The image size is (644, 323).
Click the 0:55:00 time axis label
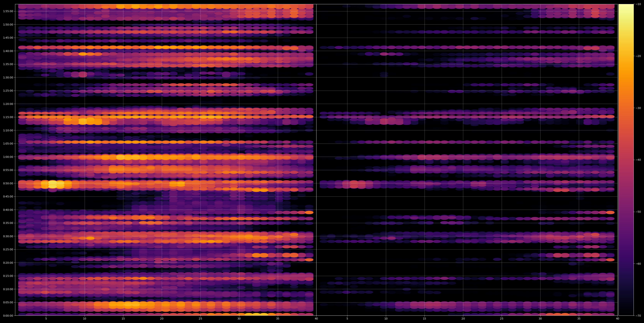[8, 170]
